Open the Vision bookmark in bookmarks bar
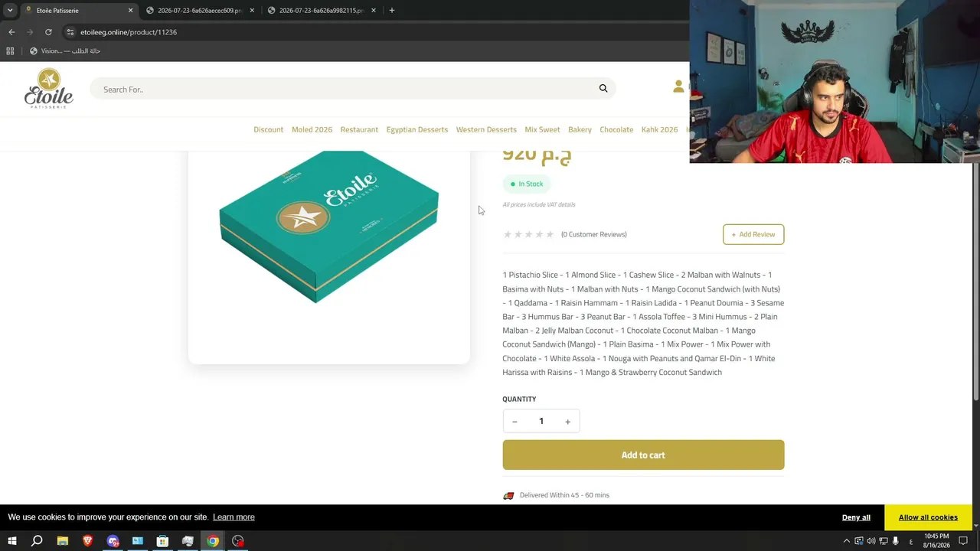 point(65,51)
